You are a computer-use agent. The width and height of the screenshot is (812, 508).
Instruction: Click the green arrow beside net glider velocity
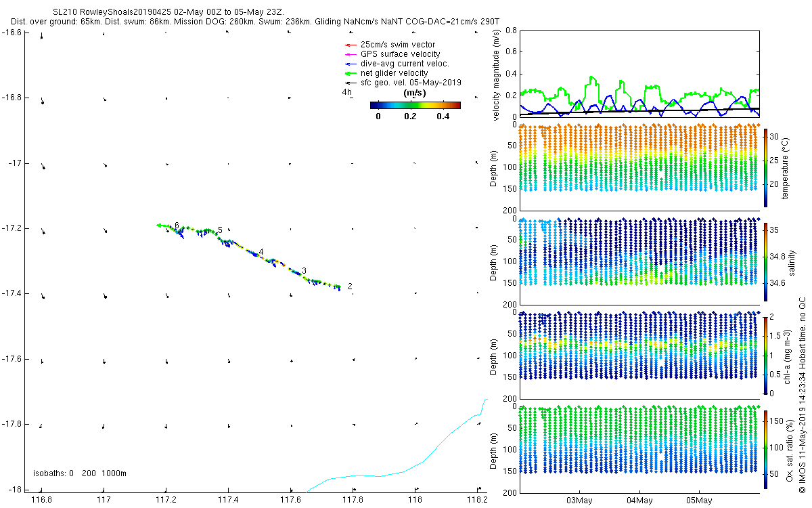tap(350, 73)
